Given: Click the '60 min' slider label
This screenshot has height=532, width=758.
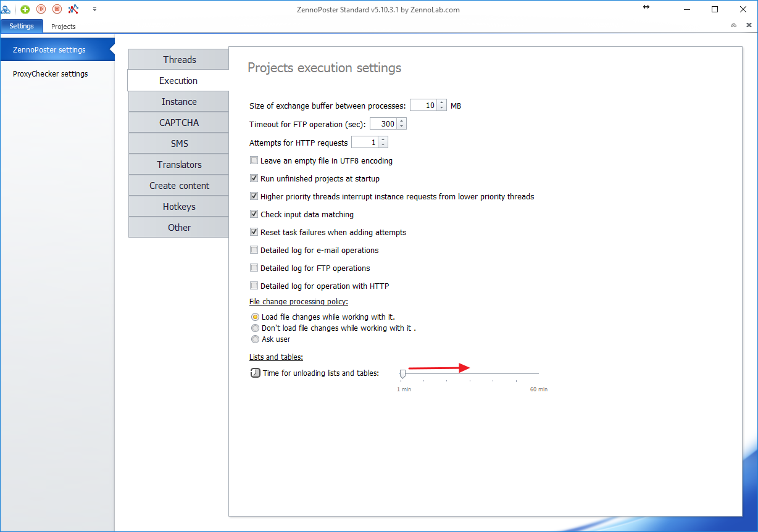Looking at the screenshot, I should pyautogui.click(x=539, y=389).
